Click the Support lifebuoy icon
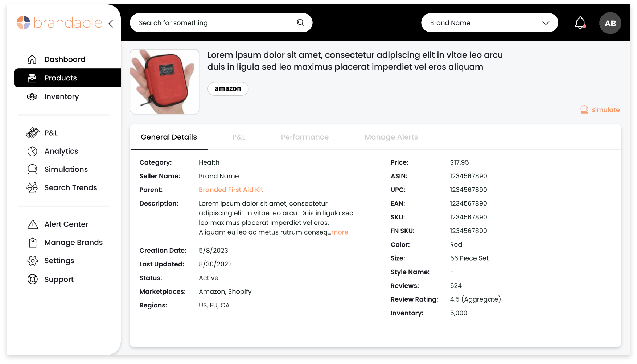The width and height of the screenshot is (637, 364). pos(33,279)
